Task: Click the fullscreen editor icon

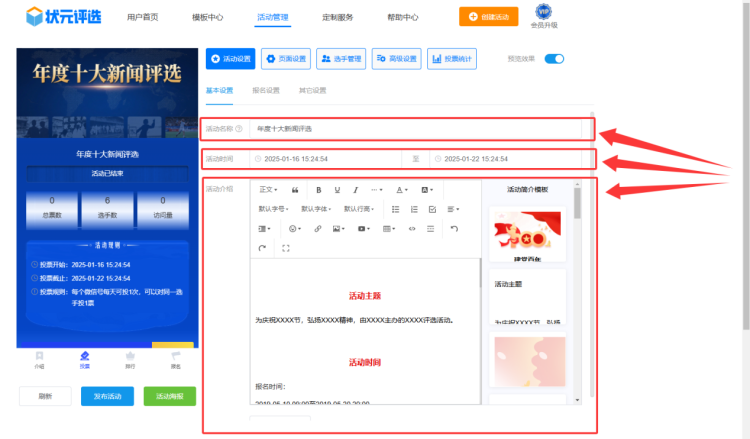Action: point(286,248)
